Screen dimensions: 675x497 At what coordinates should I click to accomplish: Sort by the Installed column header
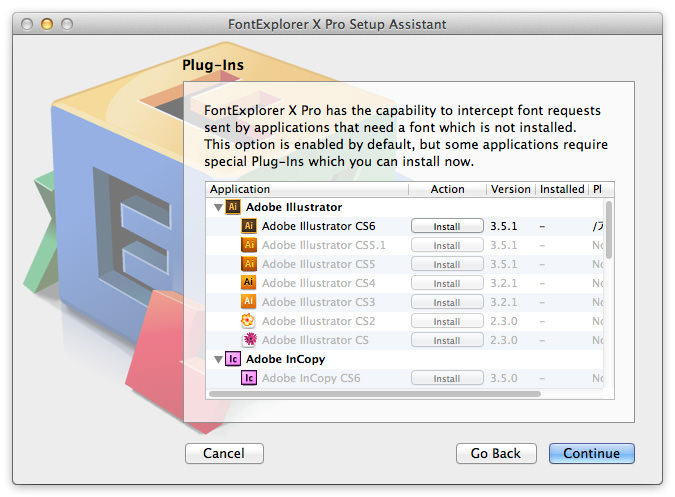(562, 189)
